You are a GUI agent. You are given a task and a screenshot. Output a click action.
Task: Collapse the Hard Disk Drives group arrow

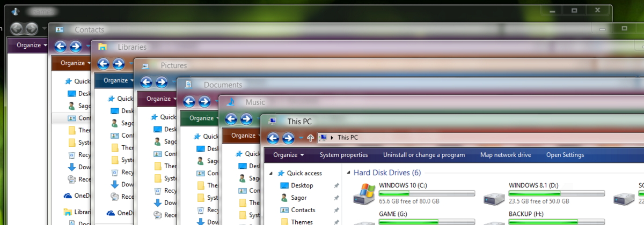(349, 173)
